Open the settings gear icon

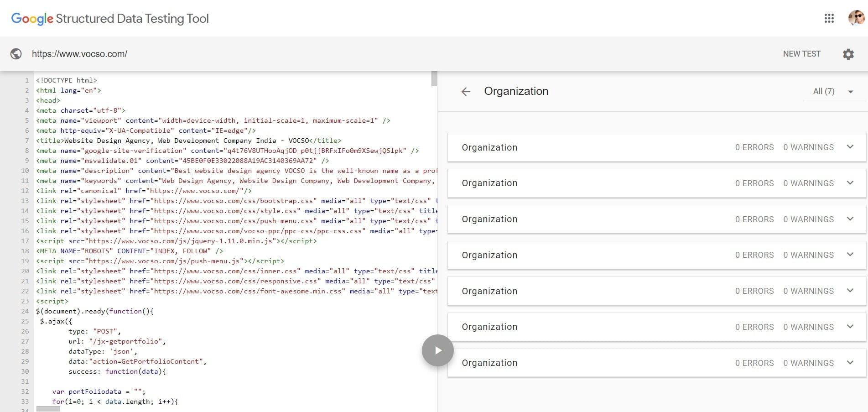tap(848, 54)
